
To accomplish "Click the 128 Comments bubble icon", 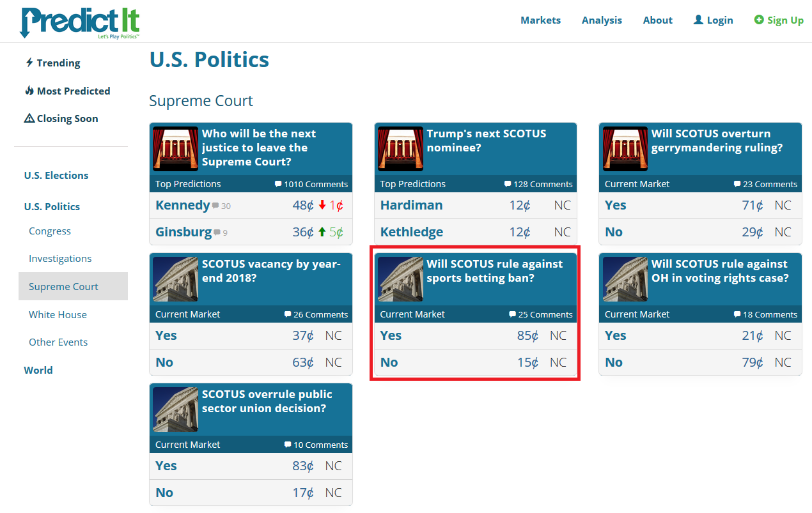I will point(508,184).
